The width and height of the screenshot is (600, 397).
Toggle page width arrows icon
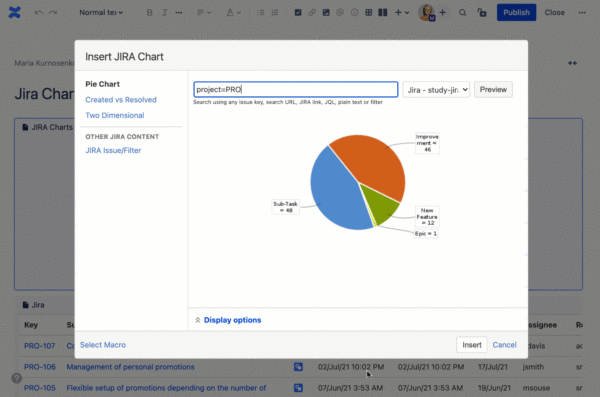pyautogui.click(x=572, y=63)
